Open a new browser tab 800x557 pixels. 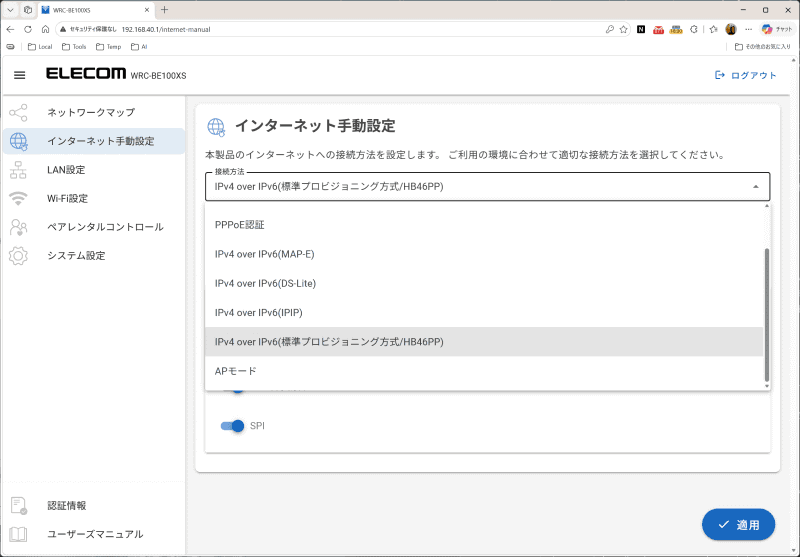pos(164,10)
